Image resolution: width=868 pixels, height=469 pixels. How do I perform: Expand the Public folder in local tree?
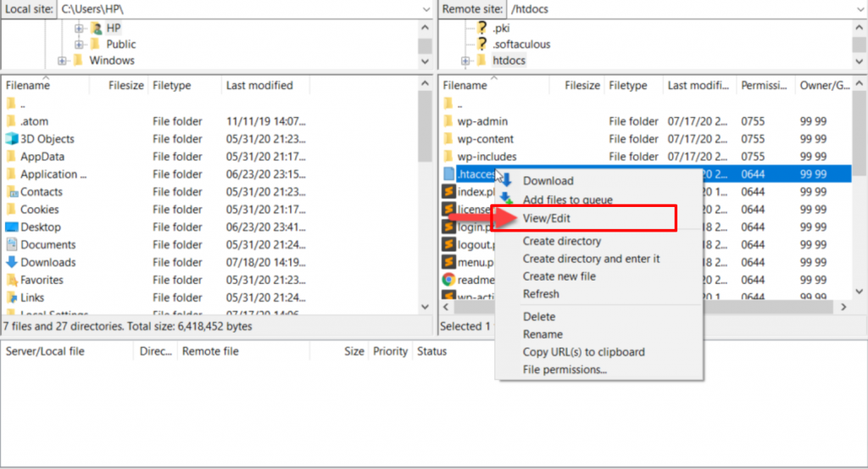(79, 44)
